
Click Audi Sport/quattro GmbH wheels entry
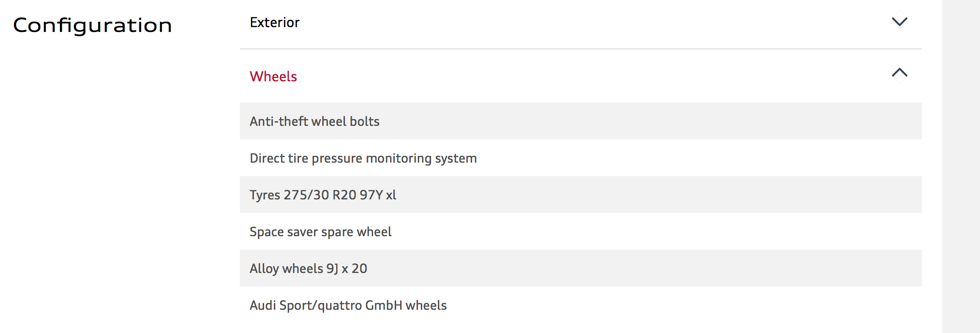(348, 305)
